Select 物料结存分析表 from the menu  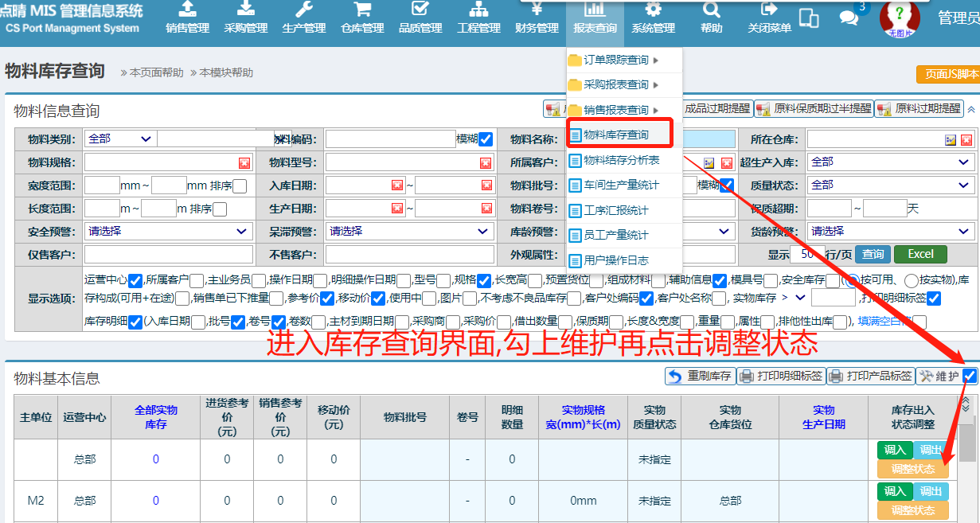click(x=621, y=160)
